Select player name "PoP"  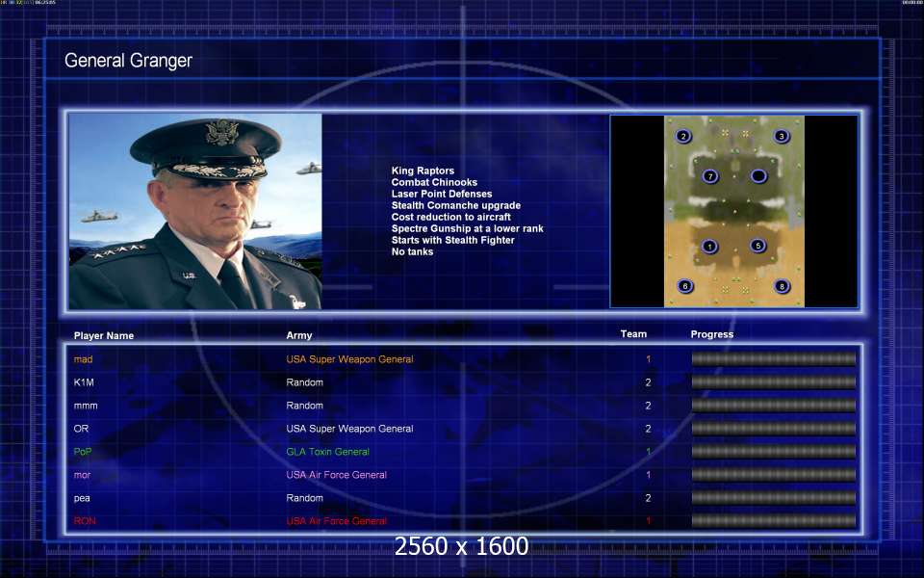coord(83,452)
